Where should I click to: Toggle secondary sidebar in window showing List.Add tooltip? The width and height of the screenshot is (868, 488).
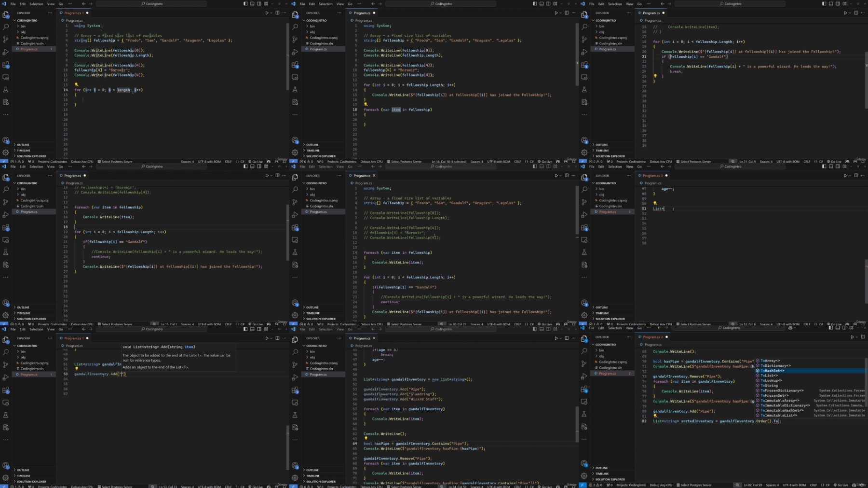click(x=259, y=329)
